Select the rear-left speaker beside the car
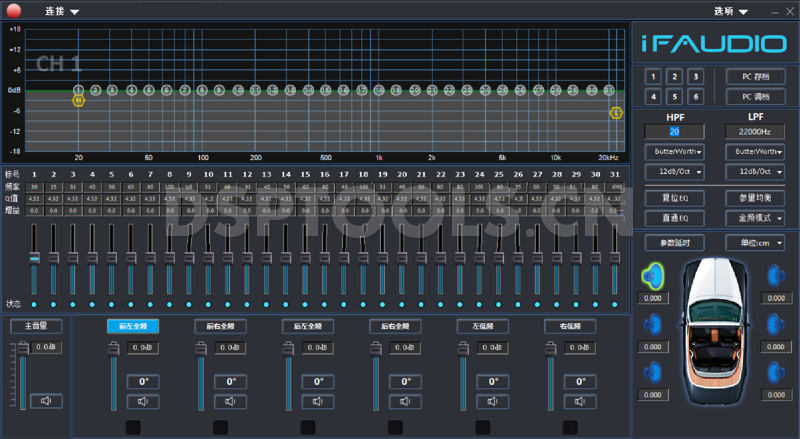Viewport: 800px width, 439px height. pos(652,370)
